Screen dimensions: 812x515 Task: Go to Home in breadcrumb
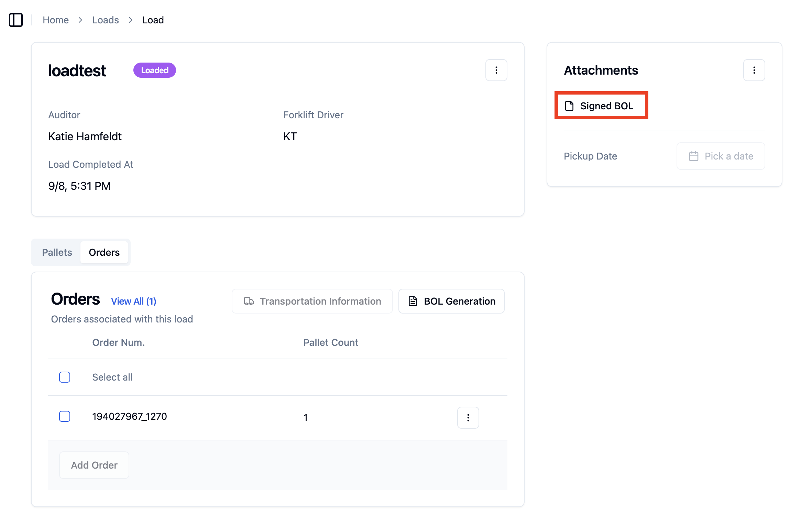[x=56, y=20]
